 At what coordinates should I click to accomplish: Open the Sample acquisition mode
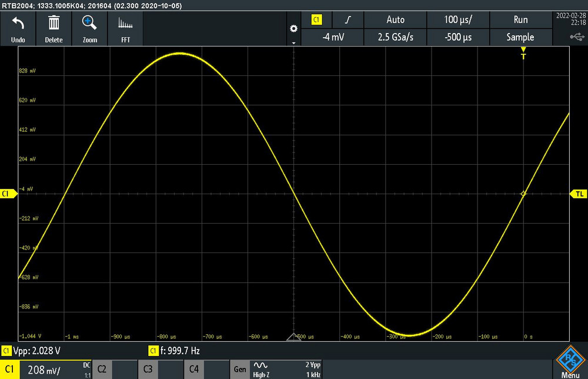click(520, 37)
